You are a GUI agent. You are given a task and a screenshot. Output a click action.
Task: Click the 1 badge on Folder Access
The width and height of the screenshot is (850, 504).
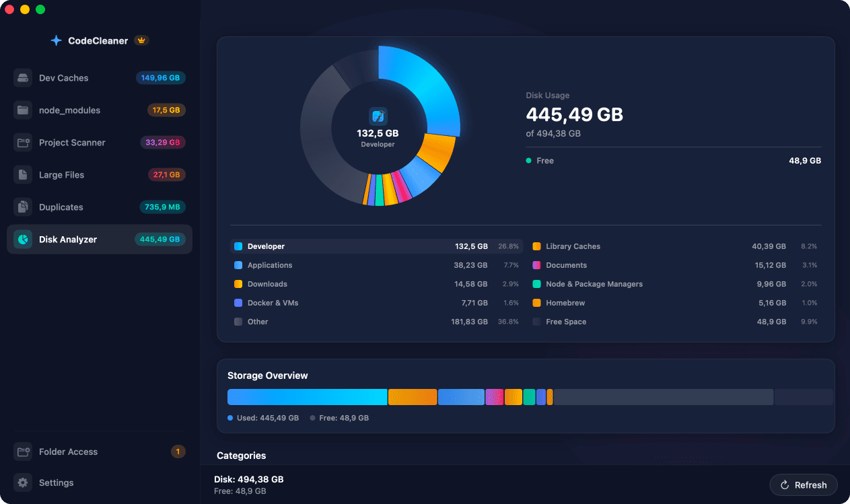(178, 452)
